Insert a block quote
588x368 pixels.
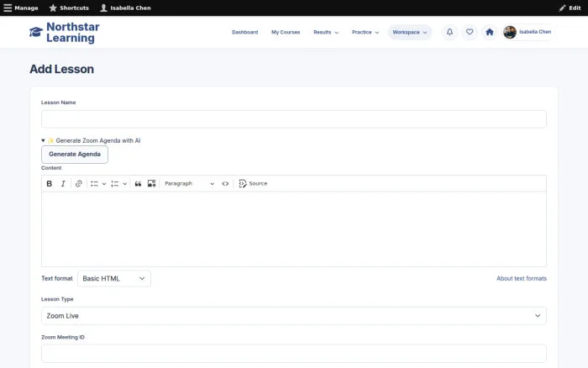coord(138,183)
